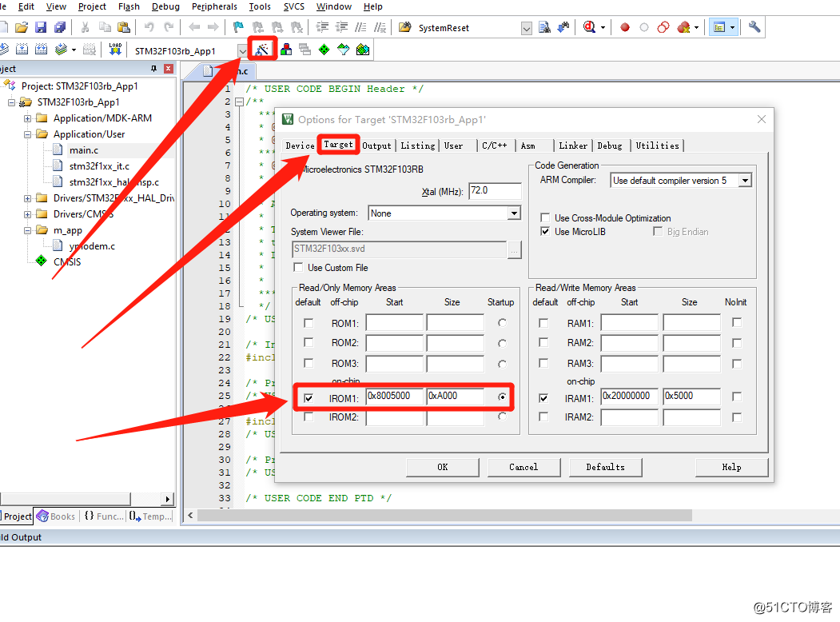Open the Flash menu
Viewport: 840px width, 622px height.
pyautogui.click(x=129, y=6)
